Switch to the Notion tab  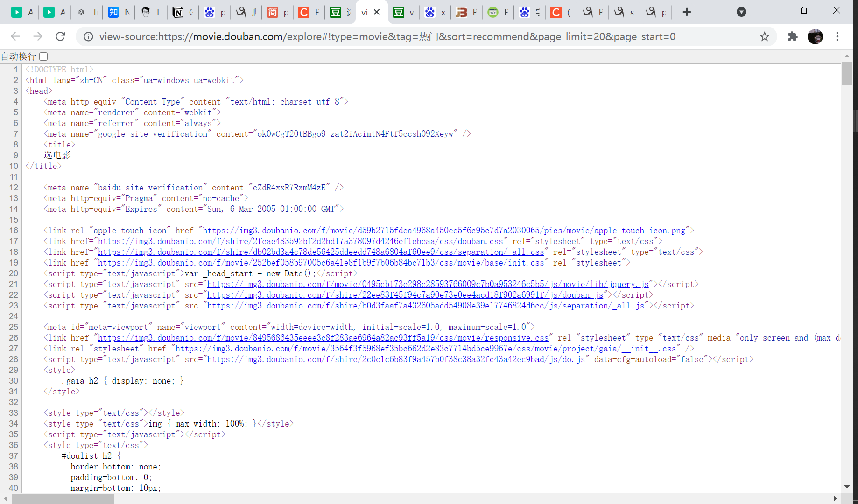183,12
